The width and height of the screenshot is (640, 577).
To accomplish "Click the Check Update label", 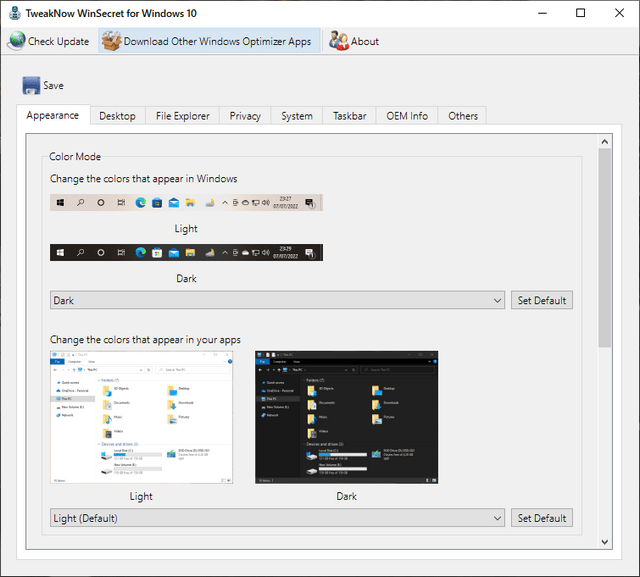I will (58, 41).
